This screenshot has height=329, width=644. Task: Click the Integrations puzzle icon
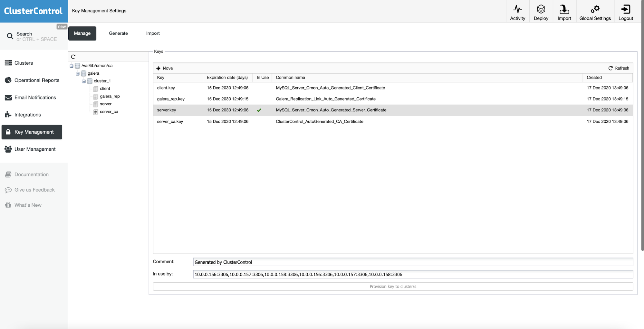click(x=8, y=115)
